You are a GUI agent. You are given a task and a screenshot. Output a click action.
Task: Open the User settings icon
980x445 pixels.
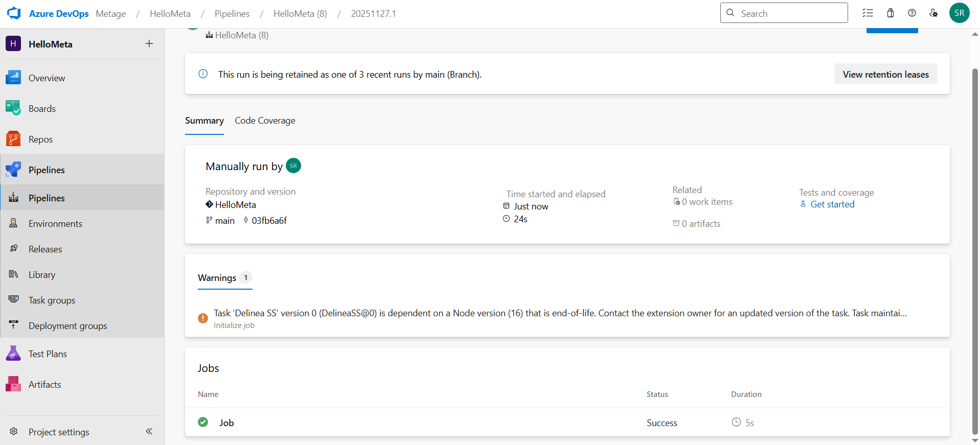[933, 13]
